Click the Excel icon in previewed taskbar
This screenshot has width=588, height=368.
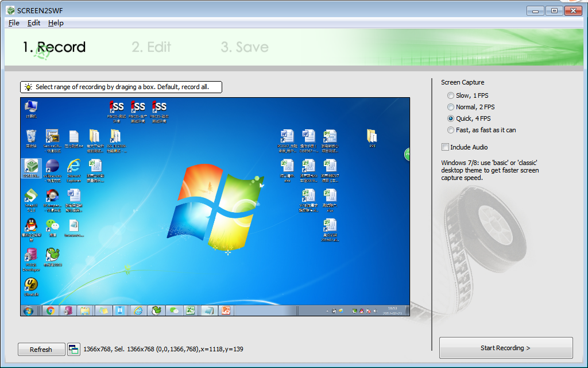coord(191,310)
